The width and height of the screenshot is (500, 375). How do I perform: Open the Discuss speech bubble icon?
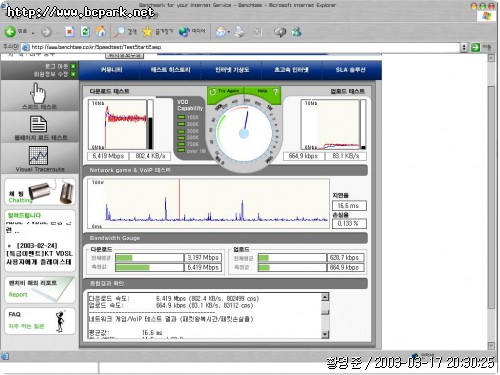[x=280, y=32]
